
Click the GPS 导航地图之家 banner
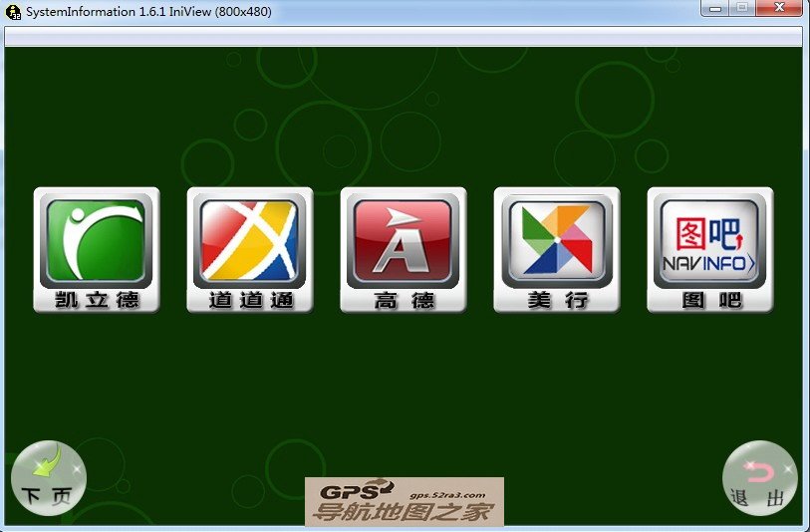[x=405, y=501]
